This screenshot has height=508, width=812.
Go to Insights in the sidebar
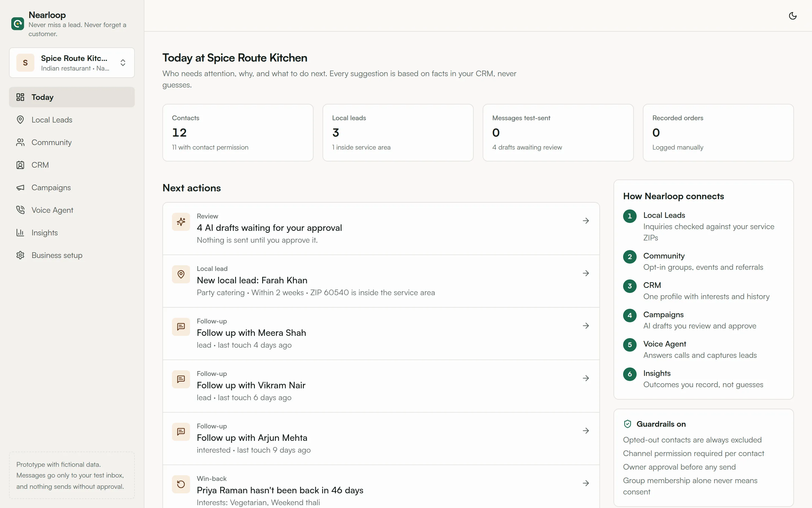[x=72, y=233]
